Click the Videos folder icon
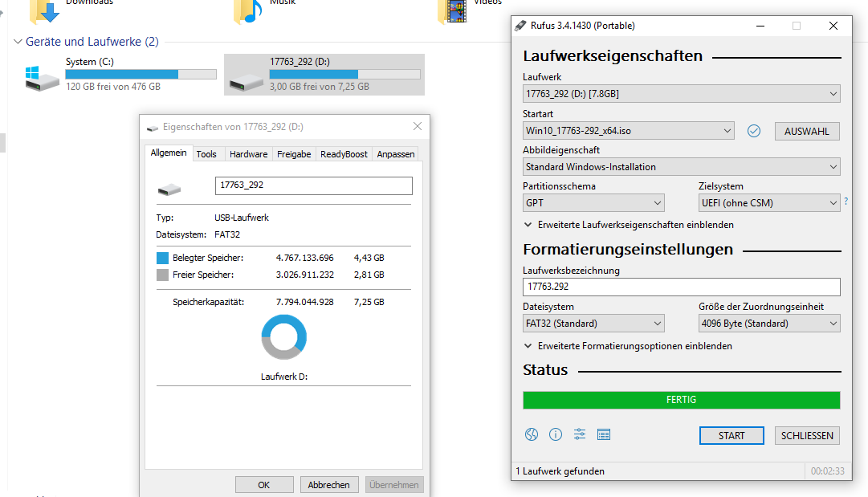868x497 pixels. [x=452, y=11]
